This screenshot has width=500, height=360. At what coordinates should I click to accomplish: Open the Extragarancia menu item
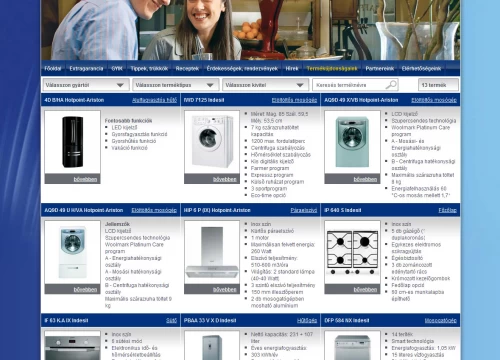pos(86,68)
